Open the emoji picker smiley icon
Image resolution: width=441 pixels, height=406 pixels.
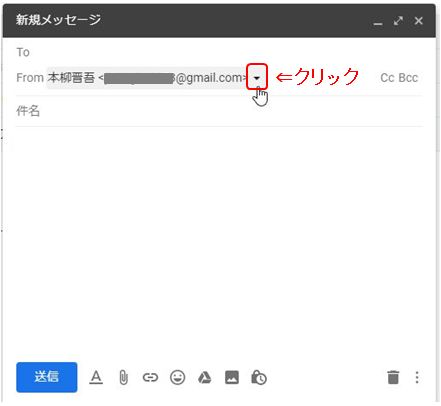point(178,378)
